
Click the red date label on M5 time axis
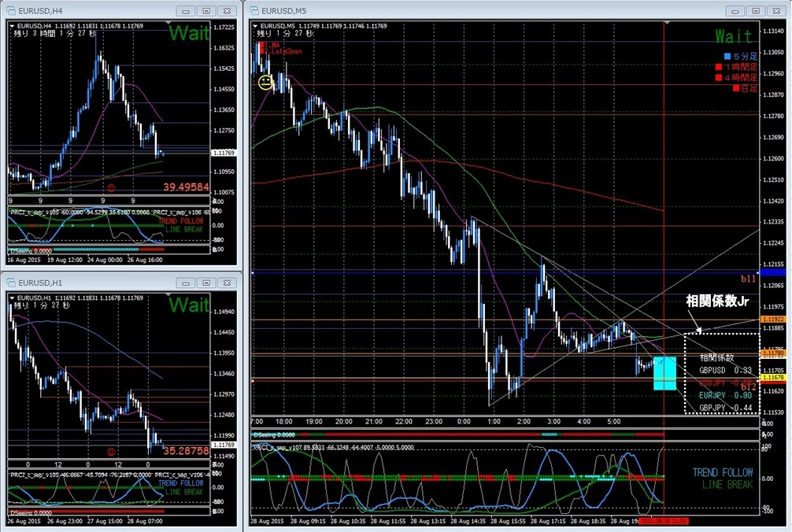[663, 521]
